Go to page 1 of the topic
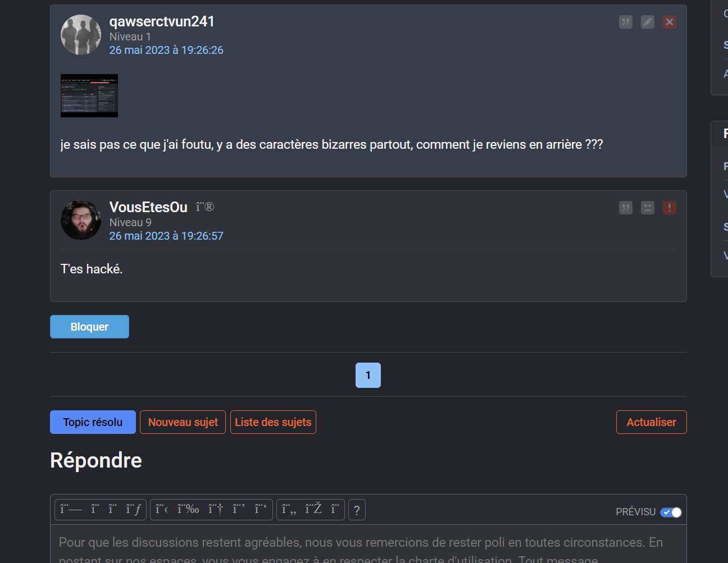This screenshot has height=563, width=728. click(x=368, y=375)
